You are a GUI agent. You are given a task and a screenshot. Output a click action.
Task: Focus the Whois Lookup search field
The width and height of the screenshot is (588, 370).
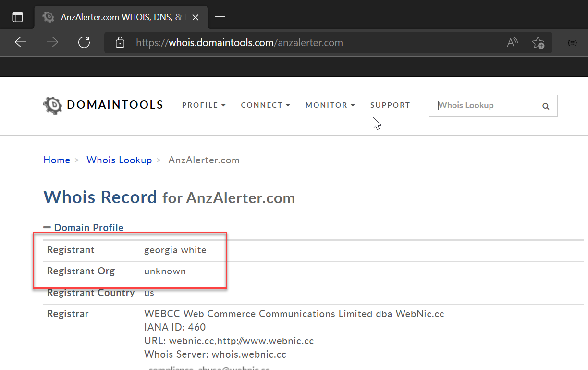[485, 106]
